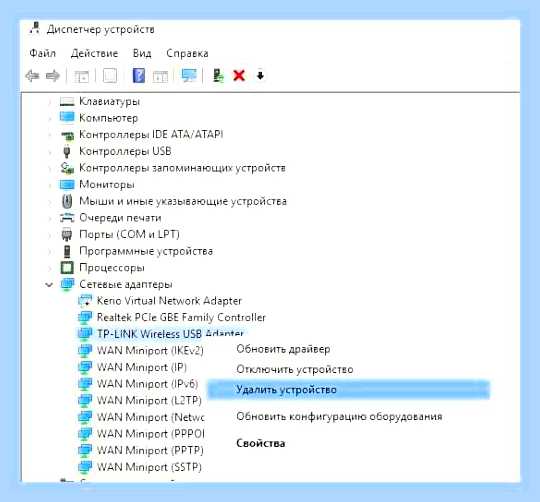Click the show/hide console tree toolbar icon
Image resolution: width=540 pixels, height=502 pixels.
pyautogui.click(x=82, y=76)
